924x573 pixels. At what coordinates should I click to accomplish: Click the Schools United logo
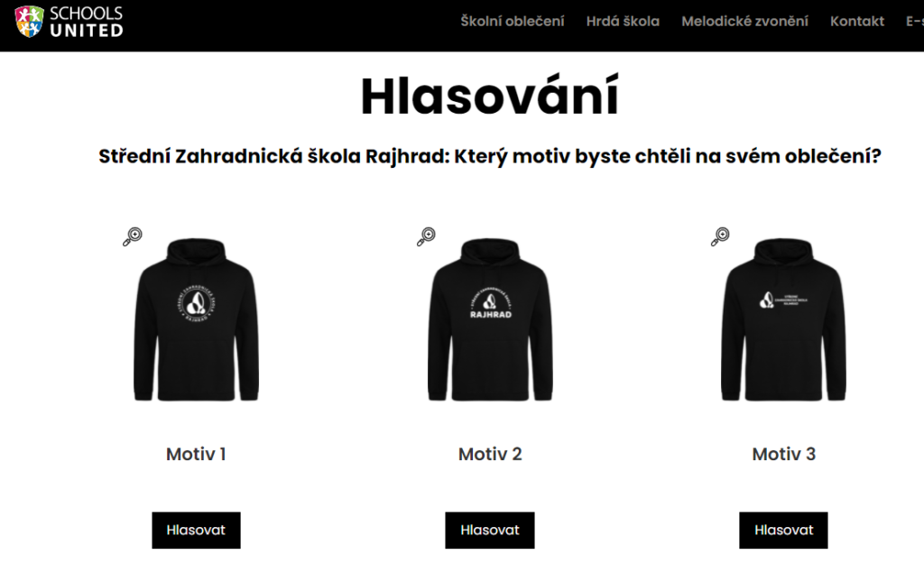tap(69, 22)
